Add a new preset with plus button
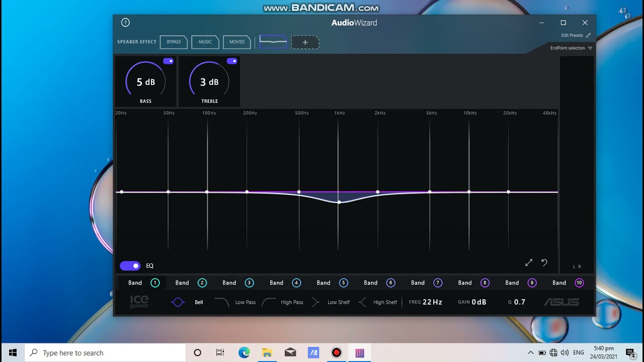644x362 pixels. tap(305, 42)
